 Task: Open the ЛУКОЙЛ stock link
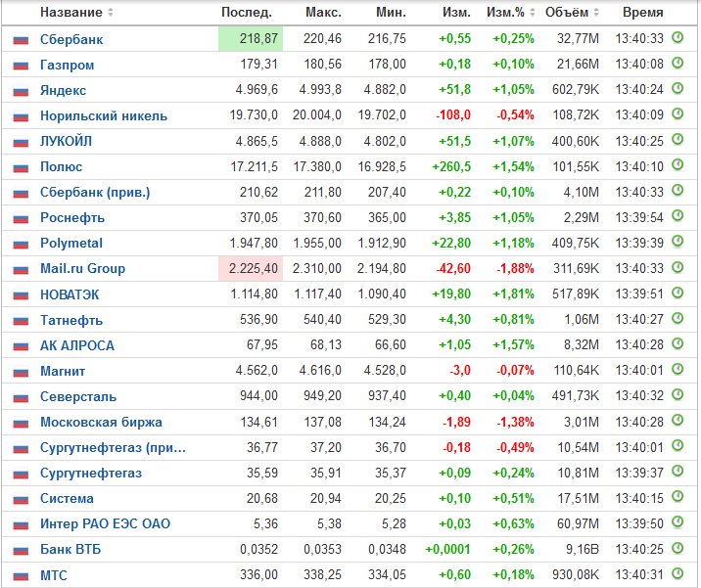click(x=66, y=141)
